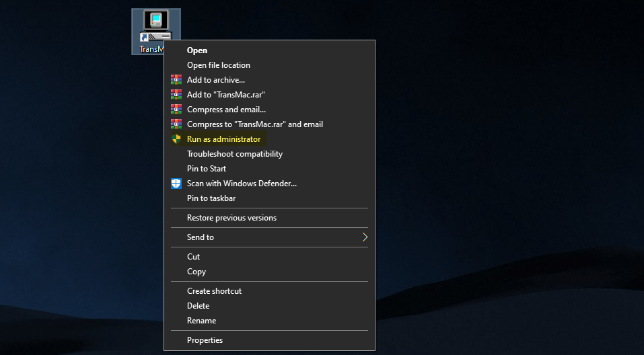Choose Compress and email...

tap(269, 109)
